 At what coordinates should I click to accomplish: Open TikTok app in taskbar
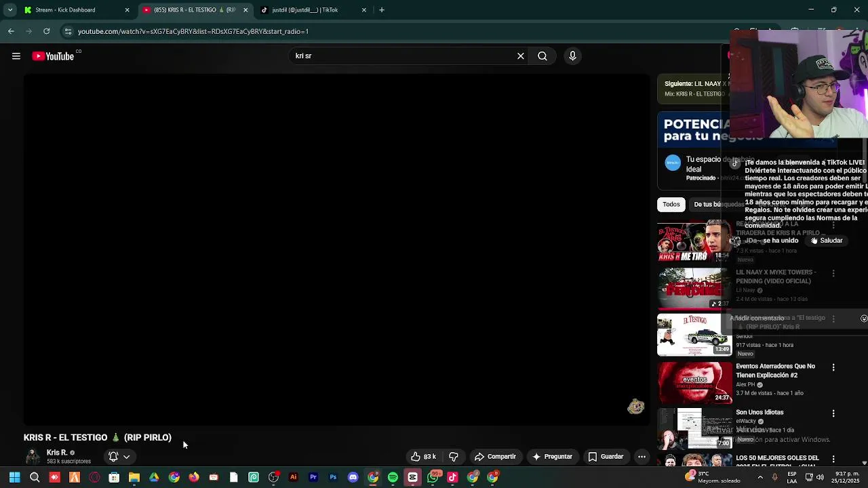(x=452, y=478)
